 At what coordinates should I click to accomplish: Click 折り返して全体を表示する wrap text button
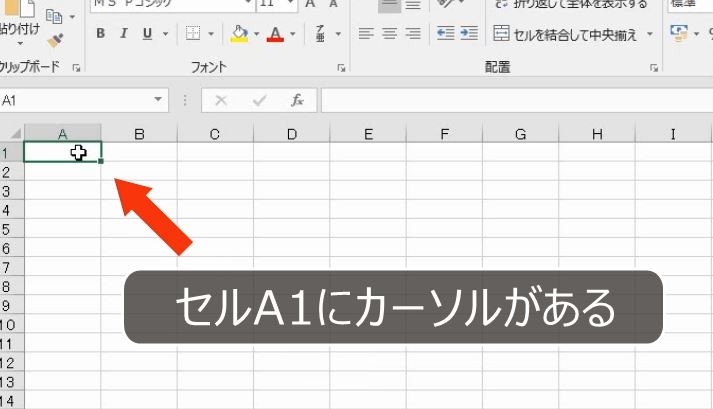[571, 5]
